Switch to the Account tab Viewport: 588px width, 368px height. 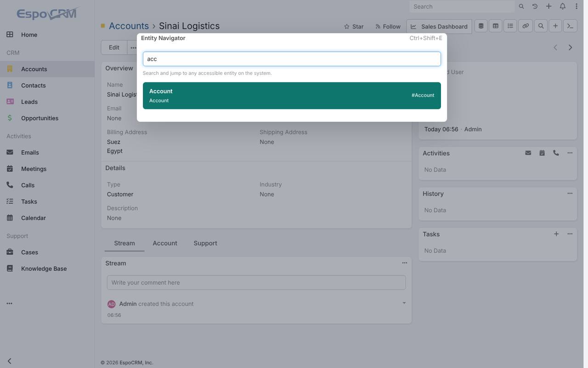coord(165,243)
